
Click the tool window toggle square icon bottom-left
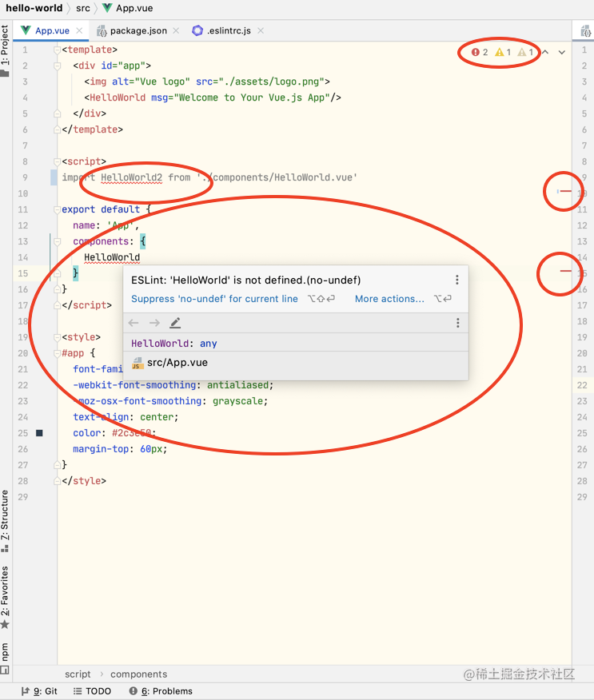(x=5, y=670)
